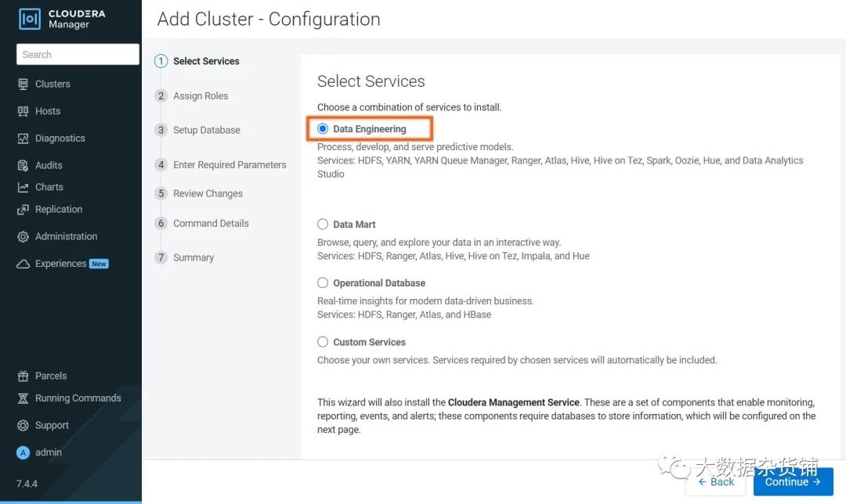This screenshot has width=846, height=504.
Task: Go to step 5 Review Changes
Action: point(208,193)
